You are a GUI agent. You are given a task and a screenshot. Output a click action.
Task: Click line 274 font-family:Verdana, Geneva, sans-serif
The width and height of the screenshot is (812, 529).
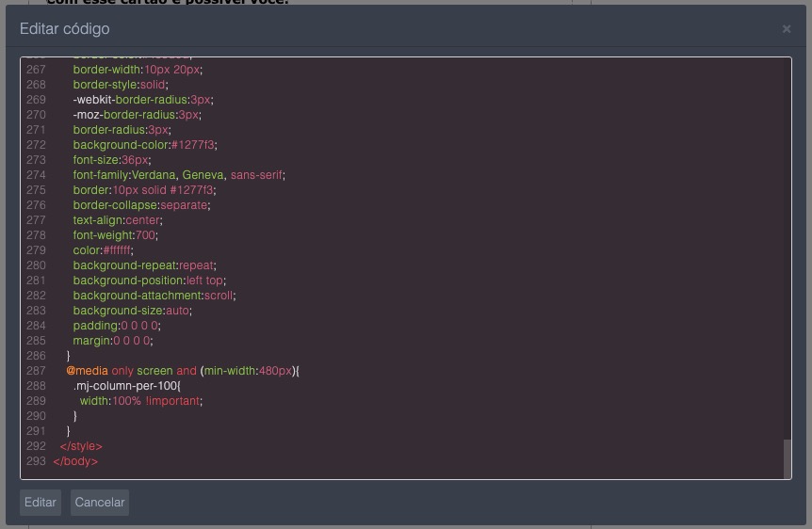179,175
